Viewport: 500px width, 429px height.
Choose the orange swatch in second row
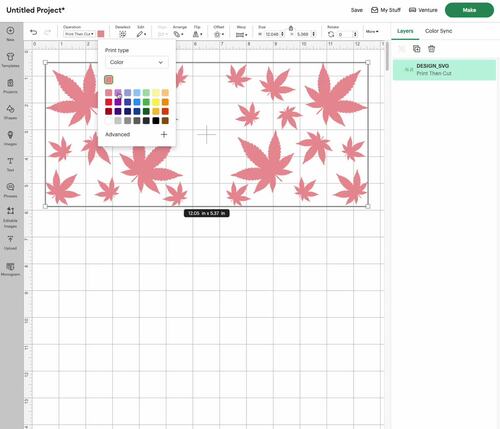tap(165, 102)
